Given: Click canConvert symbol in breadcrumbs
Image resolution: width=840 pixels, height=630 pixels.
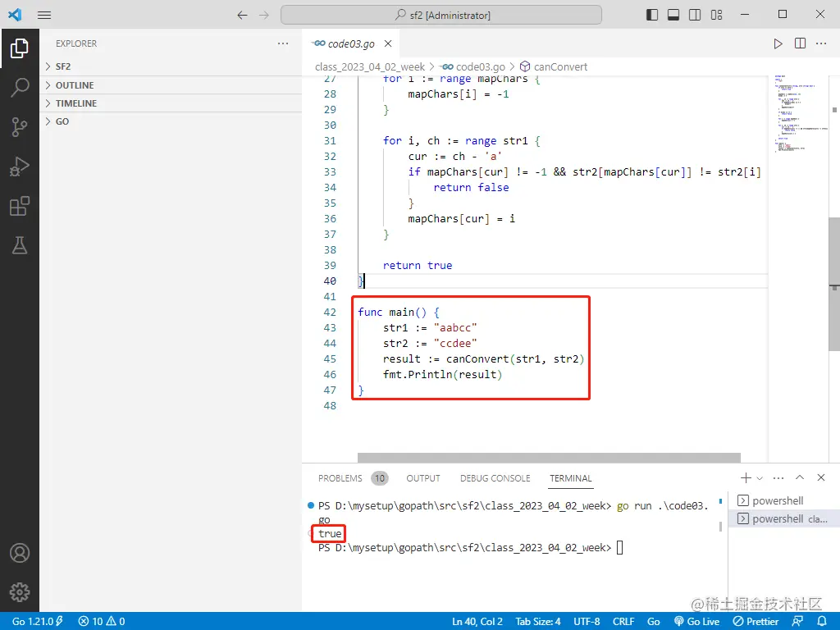Looking at the screenshot, I should coord(554,66).
